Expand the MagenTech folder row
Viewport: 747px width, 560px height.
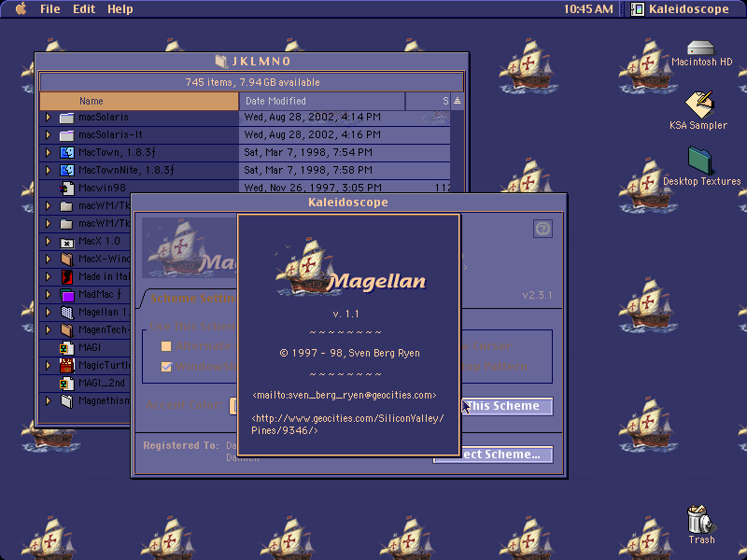click(49, 329)
